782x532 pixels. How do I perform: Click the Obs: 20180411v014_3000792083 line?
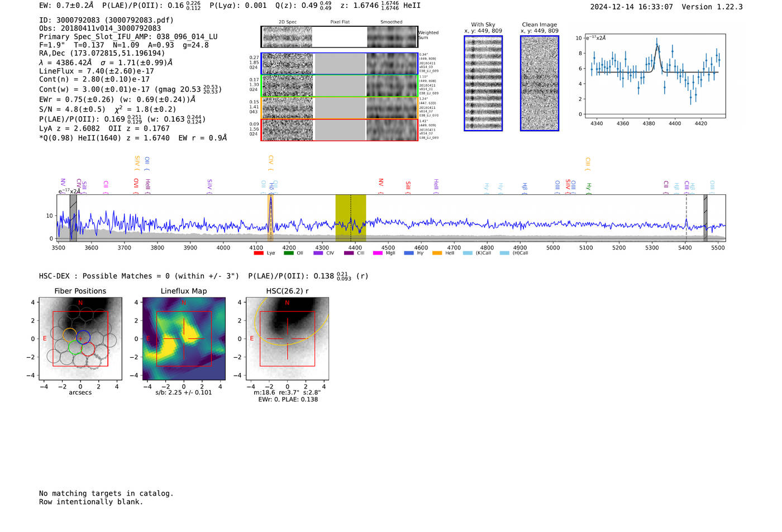[x=100, y=28]
